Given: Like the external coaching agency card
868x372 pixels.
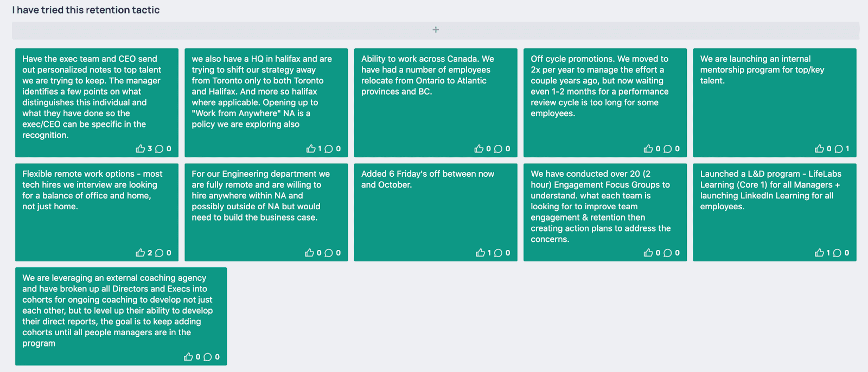Looking at the screenshot, I should 188,357.
